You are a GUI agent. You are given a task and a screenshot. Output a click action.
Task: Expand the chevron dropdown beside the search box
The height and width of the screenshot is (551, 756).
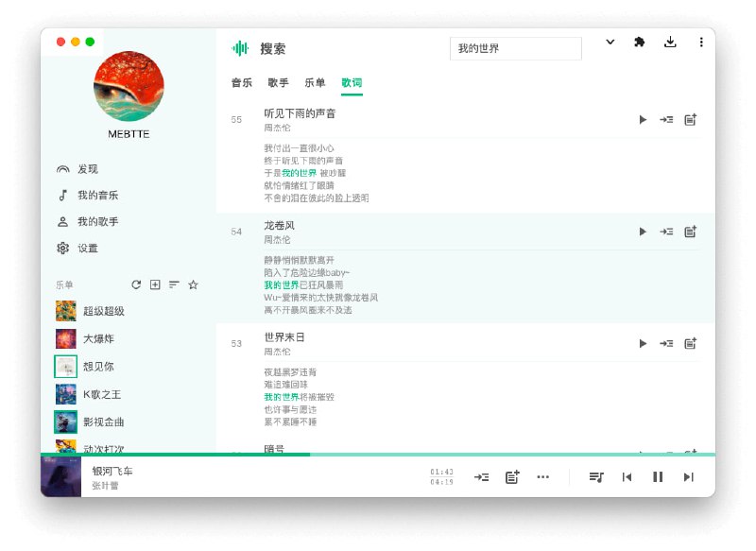click(x=610, y=42)
